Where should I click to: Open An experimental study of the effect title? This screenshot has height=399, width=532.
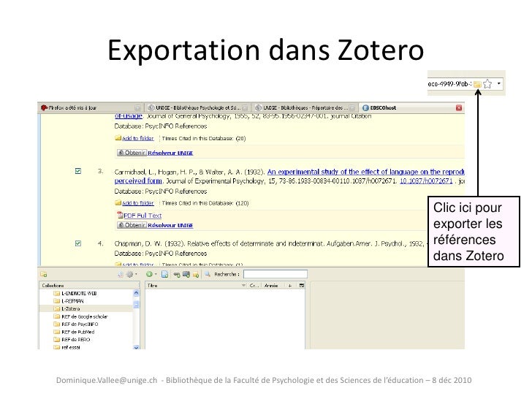click(x=365, y=172)
